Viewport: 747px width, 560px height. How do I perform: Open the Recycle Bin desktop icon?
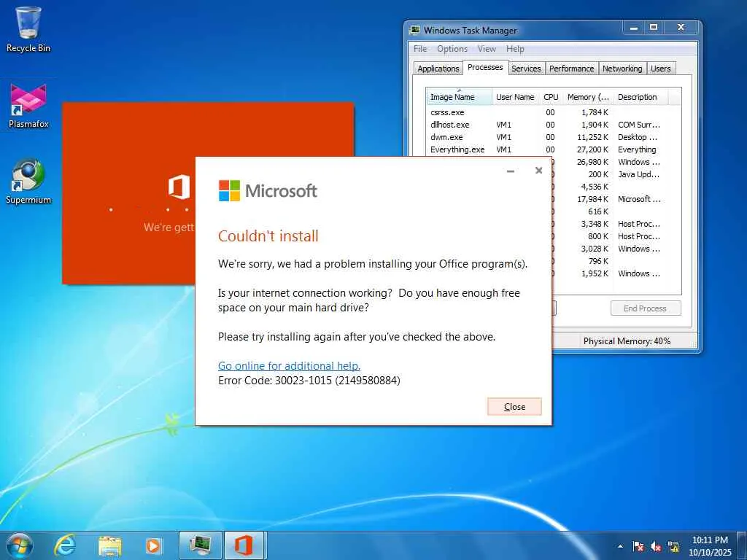[x=28, y=29]
